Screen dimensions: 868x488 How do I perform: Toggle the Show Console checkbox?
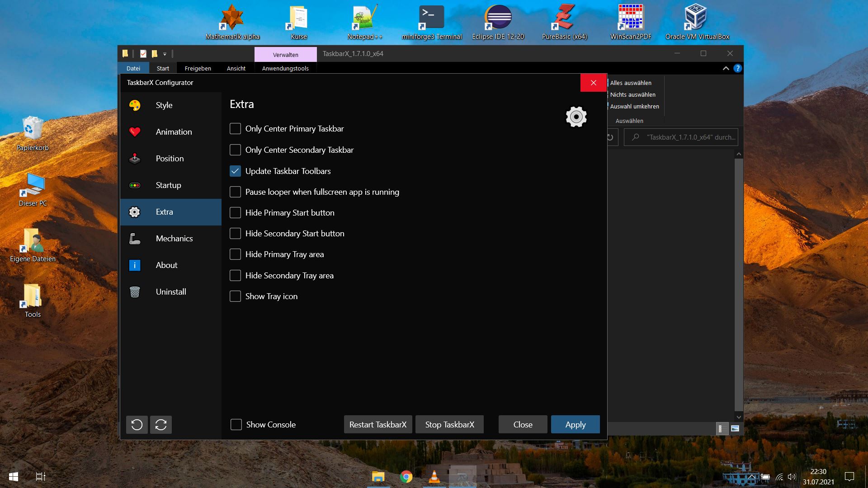coord(236,425)
